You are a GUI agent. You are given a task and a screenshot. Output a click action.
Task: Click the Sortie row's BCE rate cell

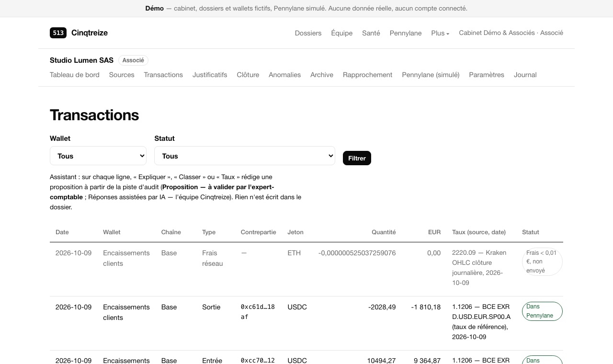point(481,322)
